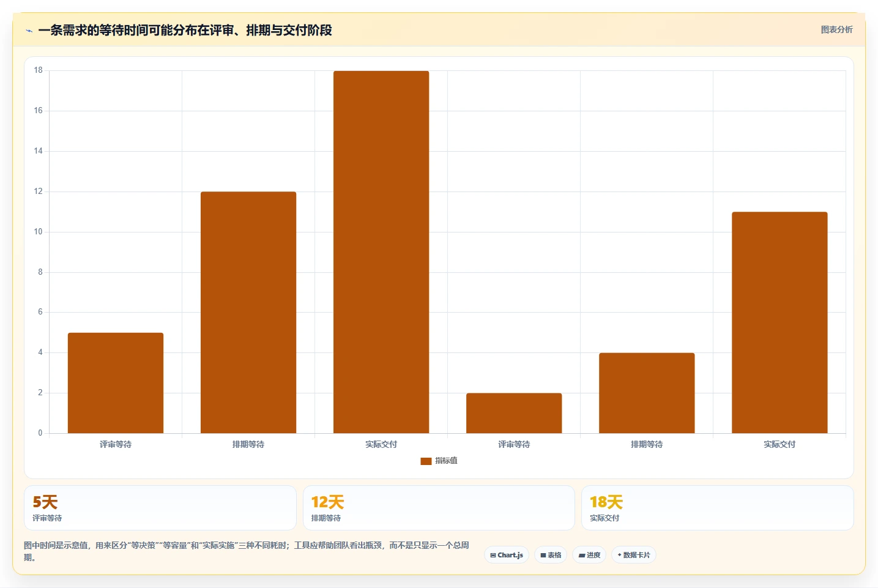Click the chart title 一条需求的等待时间 heading
The width and height of the screenshot is (878, 588).
tap(185, 30)
